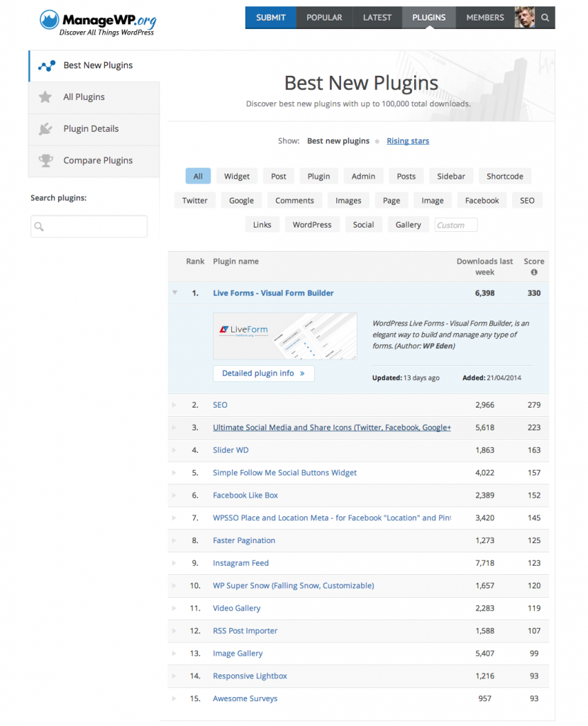Click the Search plugins input field
Viewport: 588px width, 726px height.
tap(89, 226)
